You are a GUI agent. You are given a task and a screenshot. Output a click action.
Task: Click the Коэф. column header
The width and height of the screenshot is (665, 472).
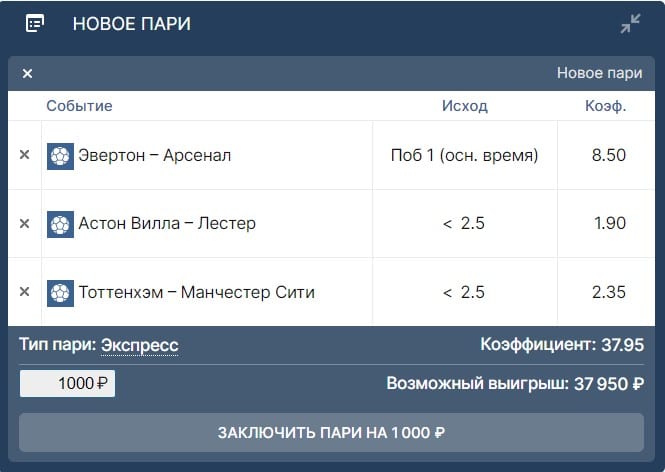click(606, 106)
